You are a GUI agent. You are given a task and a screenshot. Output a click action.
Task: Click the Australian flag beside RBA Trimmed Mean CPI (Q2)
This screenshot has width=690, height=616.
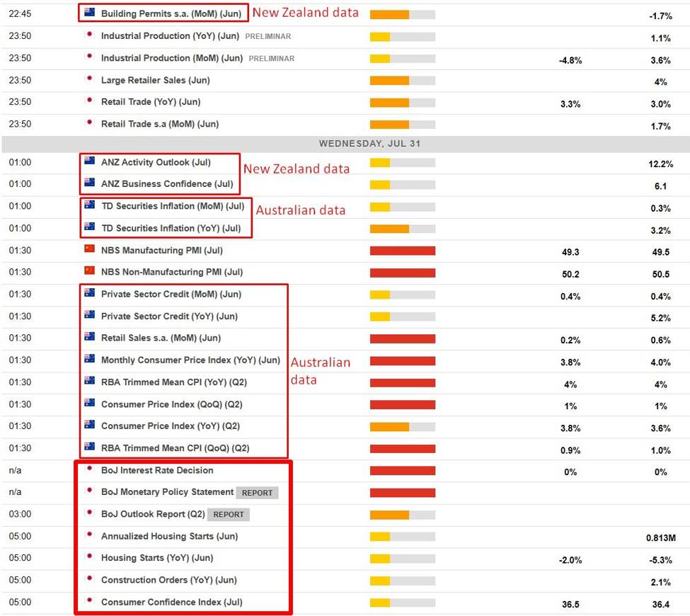coord(89,381)
